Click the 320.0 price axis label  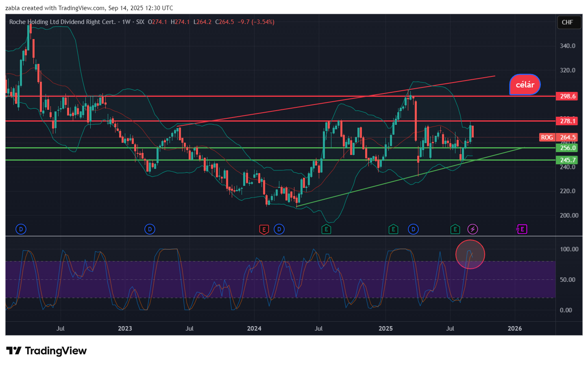click(568, 70)
